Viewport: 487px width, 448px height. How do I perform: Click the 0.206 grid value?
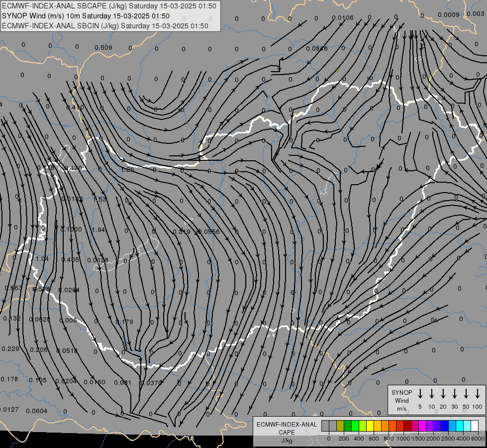tap(39, 350)
